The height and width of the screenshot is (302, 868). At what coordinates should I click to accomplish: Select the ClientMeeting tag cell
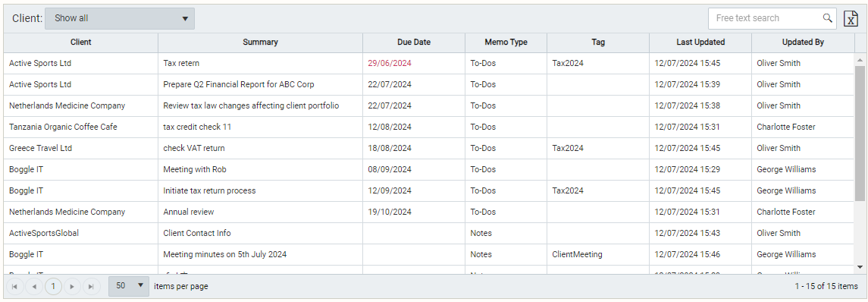pos(577,254)
